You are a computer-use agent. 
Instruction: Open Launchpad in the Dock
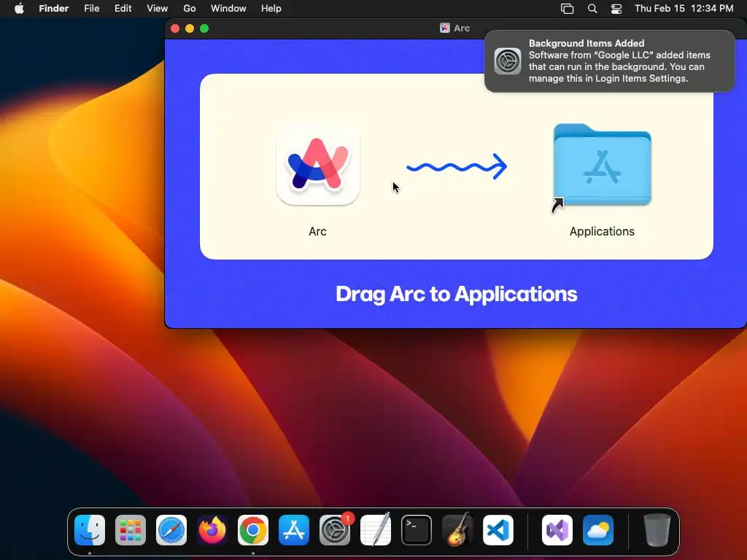tap(131, 530)
